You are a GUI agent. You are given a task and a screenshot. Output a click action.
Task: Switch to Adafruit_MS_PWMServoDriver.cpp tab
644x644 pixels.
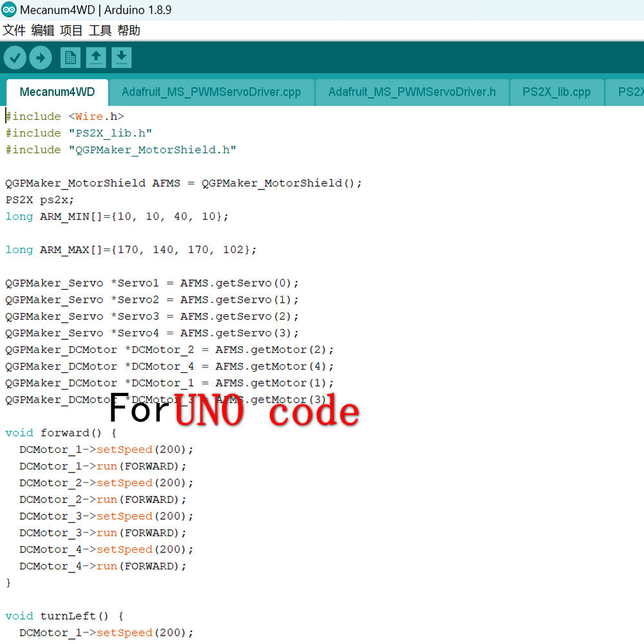point(211,92)
